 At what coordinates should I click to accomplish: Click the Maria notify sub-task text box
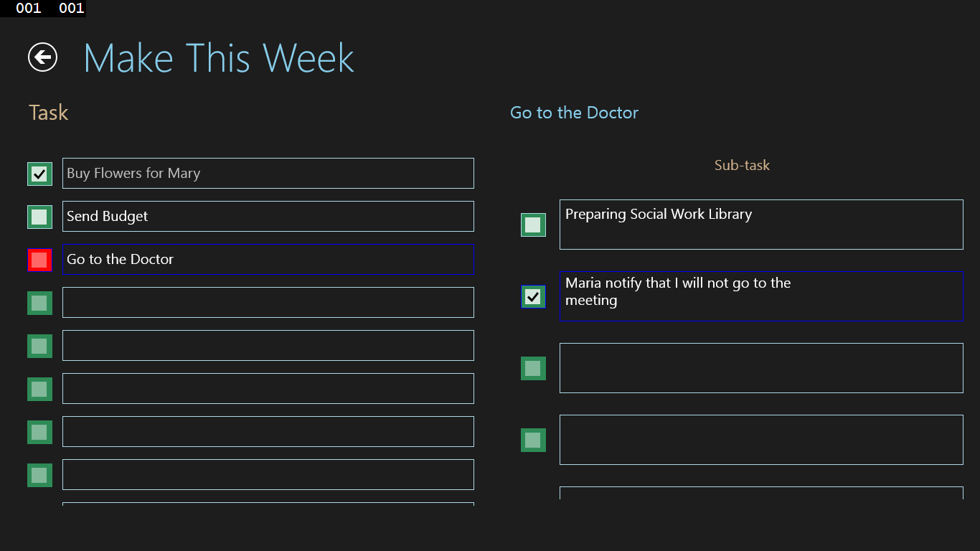click(760, 296)
